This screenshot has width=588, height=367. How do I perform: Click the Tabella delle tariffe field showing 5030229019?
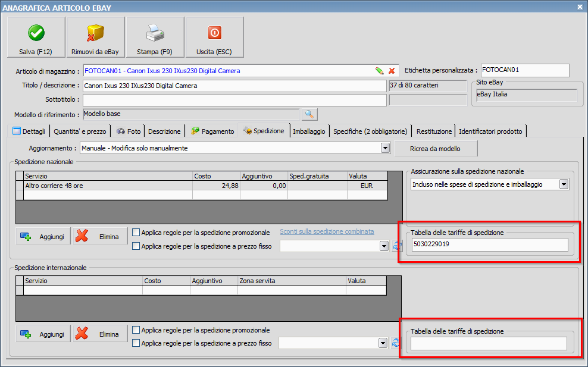pos(490,244)
